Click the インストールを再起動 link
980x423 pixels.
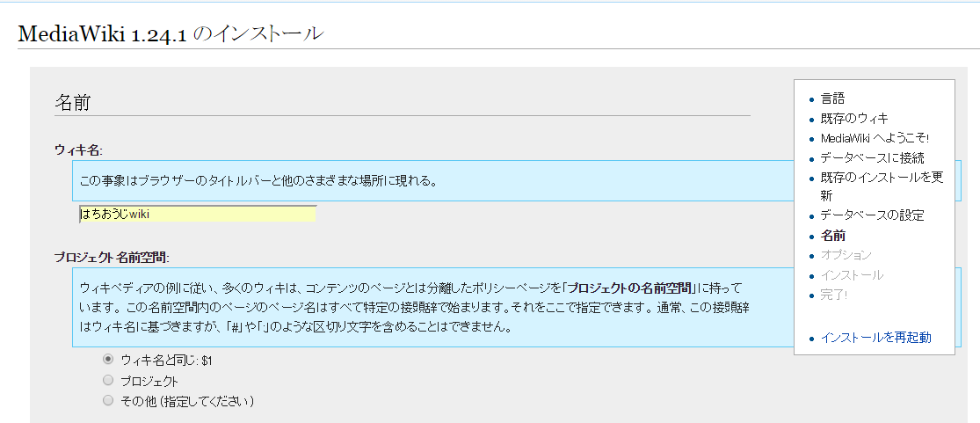tap(875, 337)
